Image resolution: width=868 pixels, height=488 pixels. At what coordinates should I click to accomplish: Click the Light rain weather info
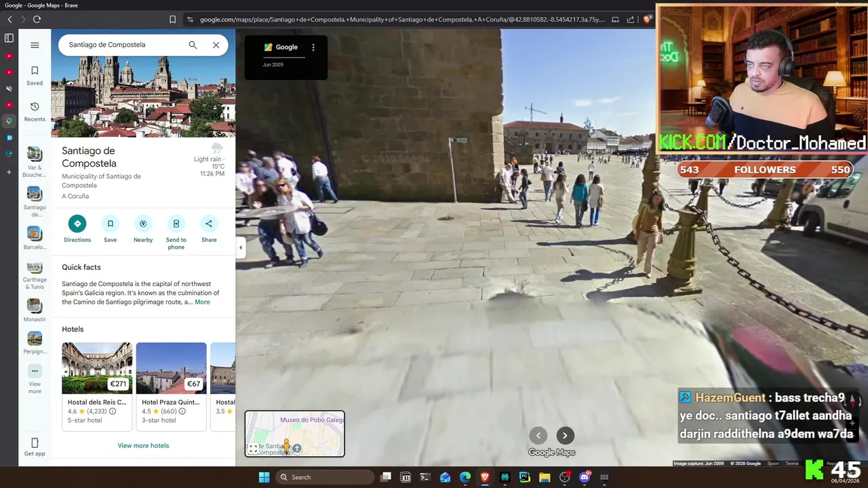tap(209, 161)
